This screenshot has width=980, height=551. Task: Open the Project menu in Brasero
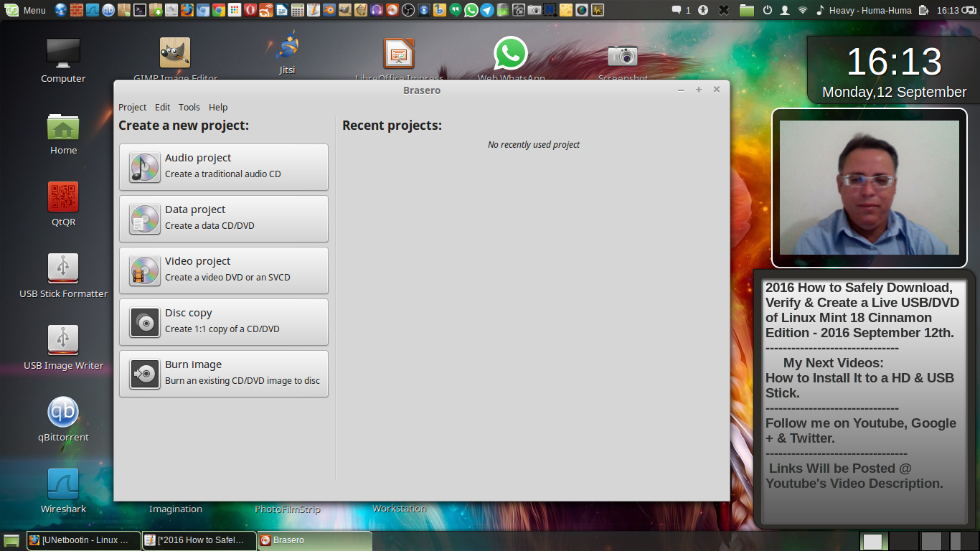(x=132, y=107)
